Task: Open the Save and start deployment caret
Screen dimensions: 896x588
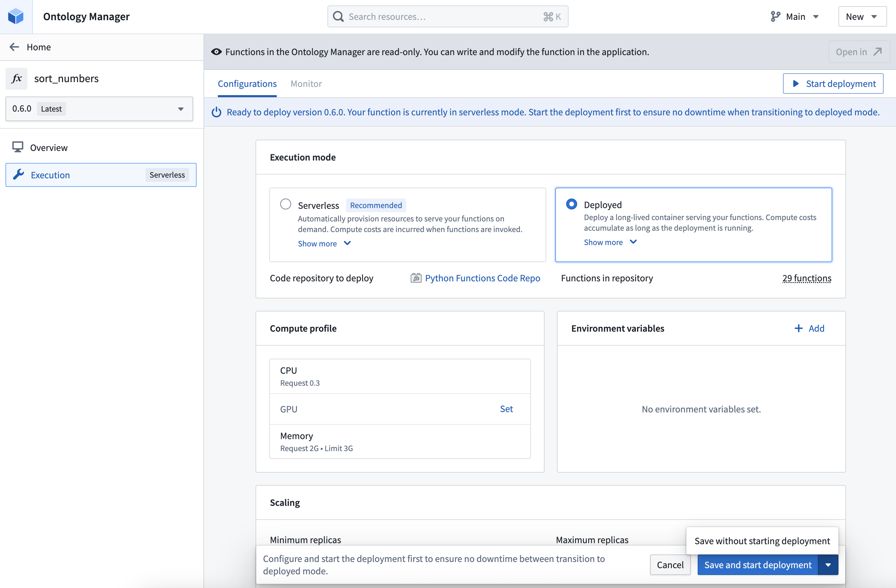Action: point(828,565)
